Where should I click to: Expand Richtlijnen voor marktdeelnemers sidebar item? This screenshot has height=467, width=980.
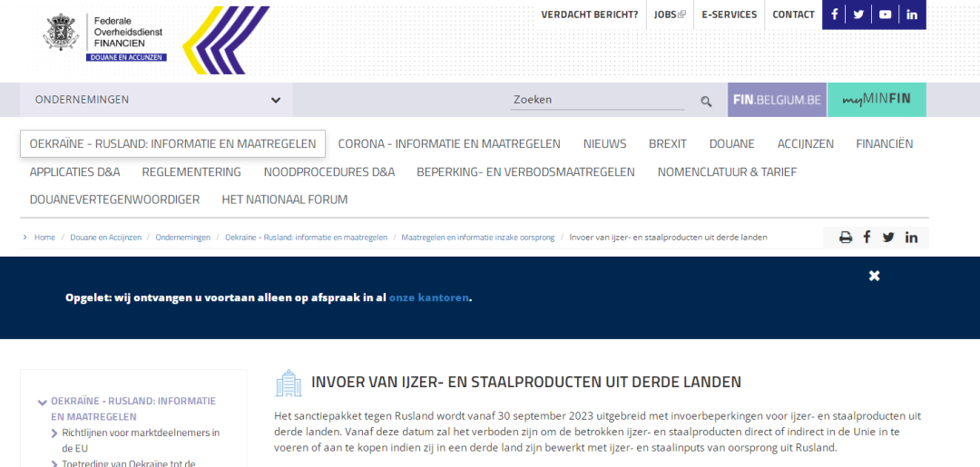[54, 433]
